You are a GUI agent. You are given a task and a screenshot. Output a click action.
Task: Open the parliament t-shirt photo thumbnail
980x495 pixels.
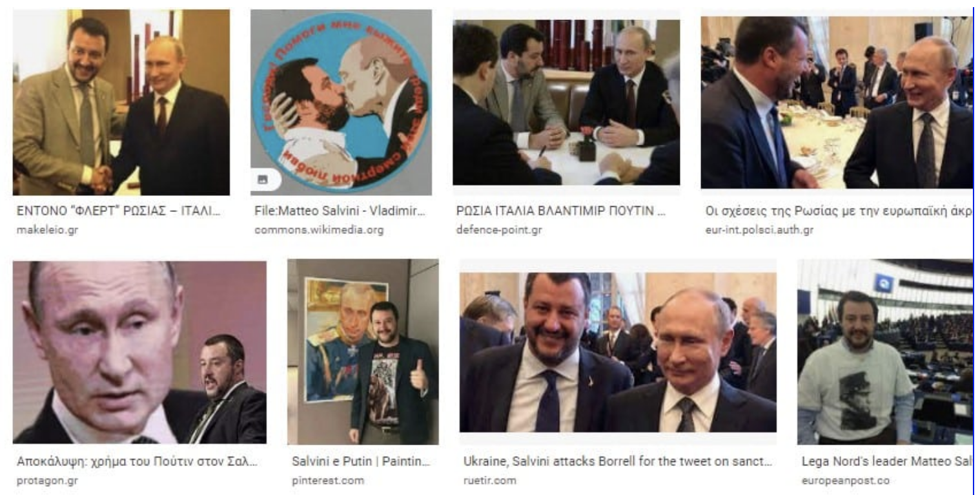[885, 352]
